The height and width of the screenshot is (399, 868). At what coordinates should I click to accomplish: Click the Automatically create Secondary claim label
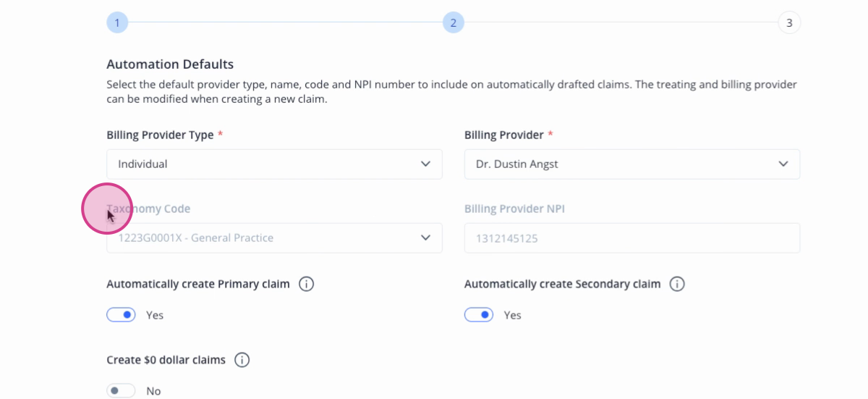[x=563, y=284]
